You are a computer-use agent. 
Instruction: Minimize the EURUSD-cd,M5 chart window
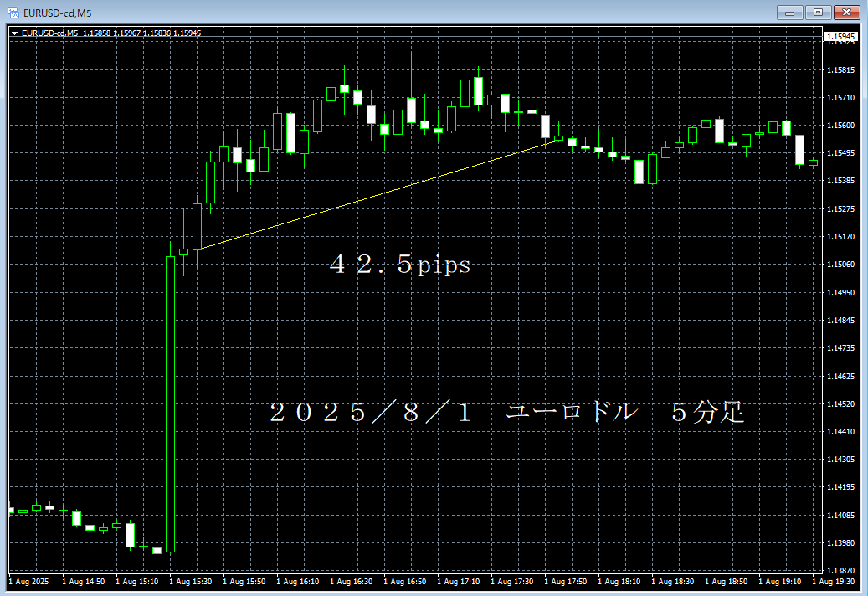pos(789,13)
